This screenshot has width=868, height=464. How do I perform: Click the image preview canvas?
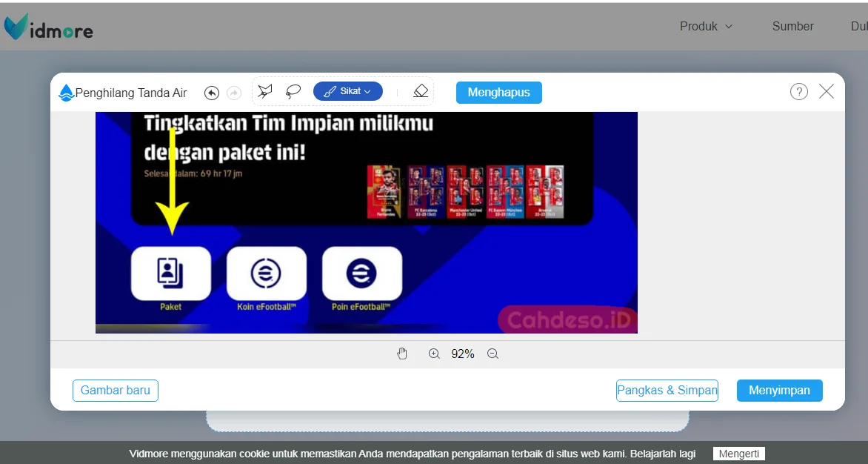click(x=367, y=222)
